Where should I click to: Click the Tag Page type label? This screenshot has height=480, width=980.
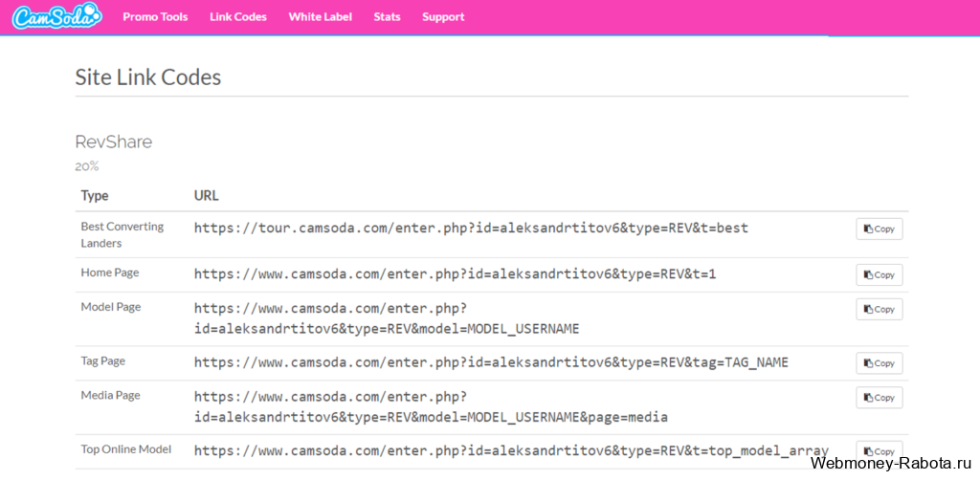point(103,360)
